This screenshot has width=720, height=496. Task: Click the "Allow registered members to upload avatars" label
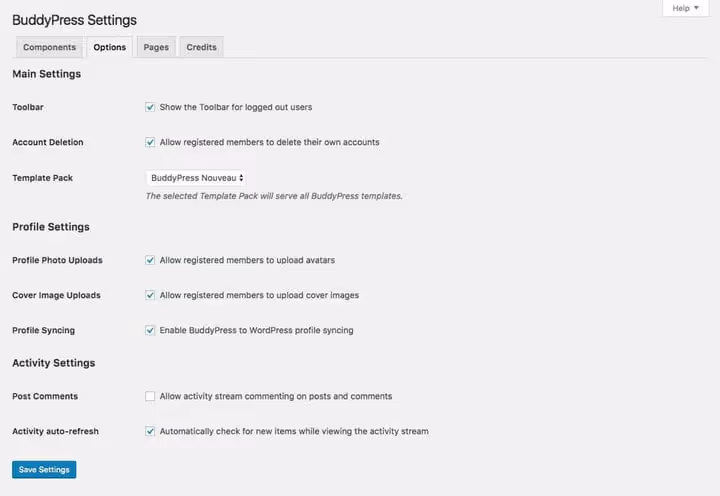[x=247, y=260]
